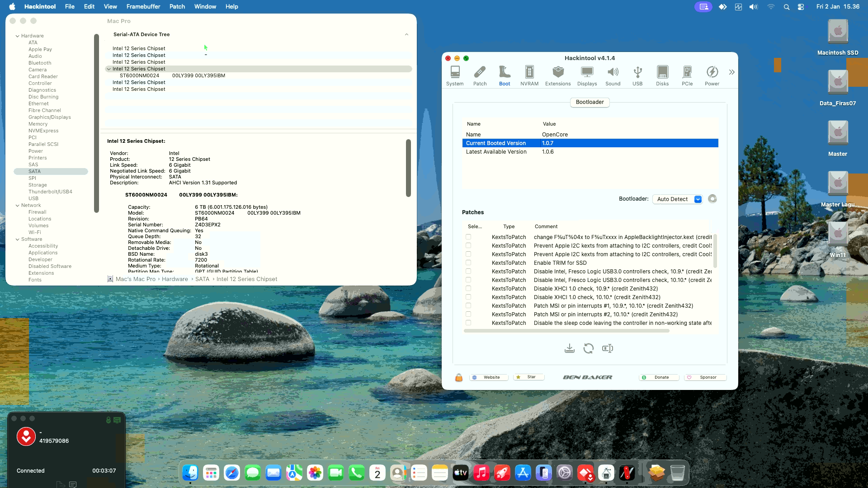Check Patch MSI or pin interrupts #2 checkbox
The height and width of the screenshot is (488, 868).
pyautogui.click(x=468, y=314)
